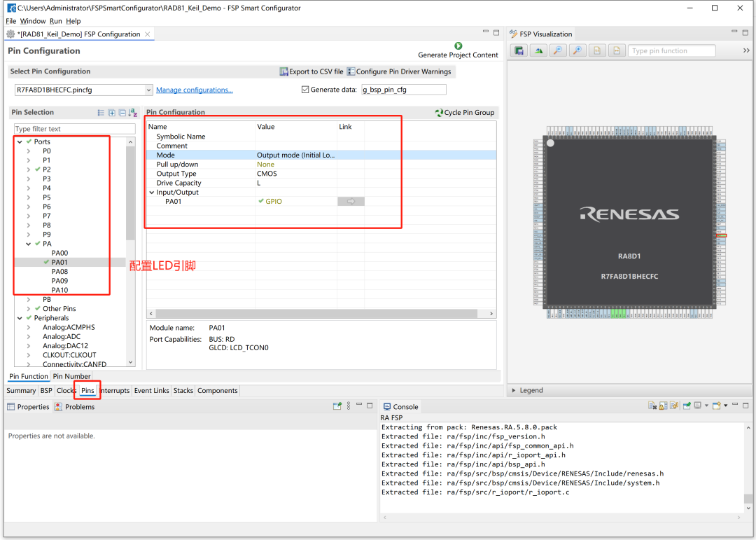Viewport: 756px width, 540px height.
Task: Click the Generate Project Content icon
Action: 458,46
